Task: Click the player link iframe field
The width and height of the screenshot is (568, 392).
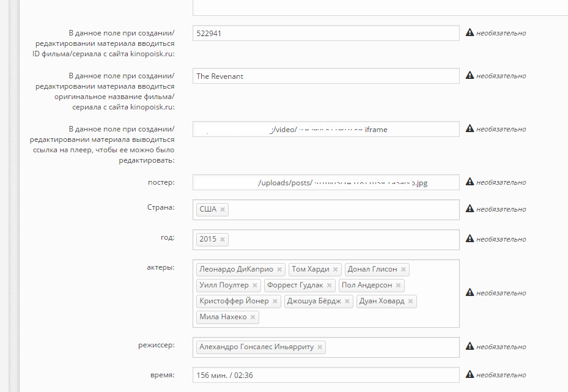Action: pyautogui.click(x=326, y=129)
